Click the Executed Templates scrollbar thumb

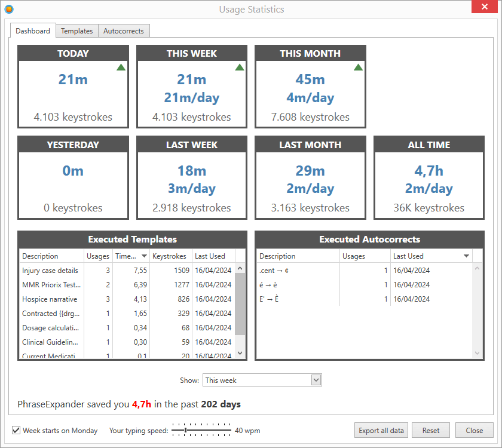[240, 304]
